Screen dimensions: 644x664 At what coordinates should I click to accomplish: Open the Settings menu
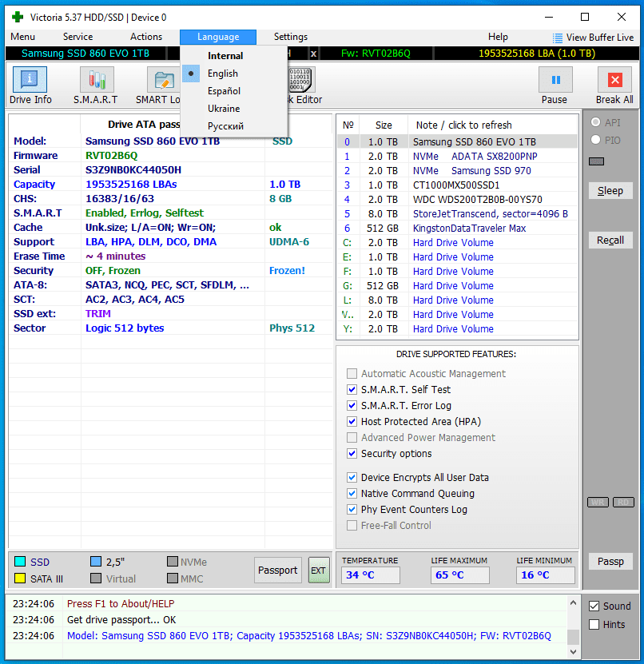click(x=291, y=37)
